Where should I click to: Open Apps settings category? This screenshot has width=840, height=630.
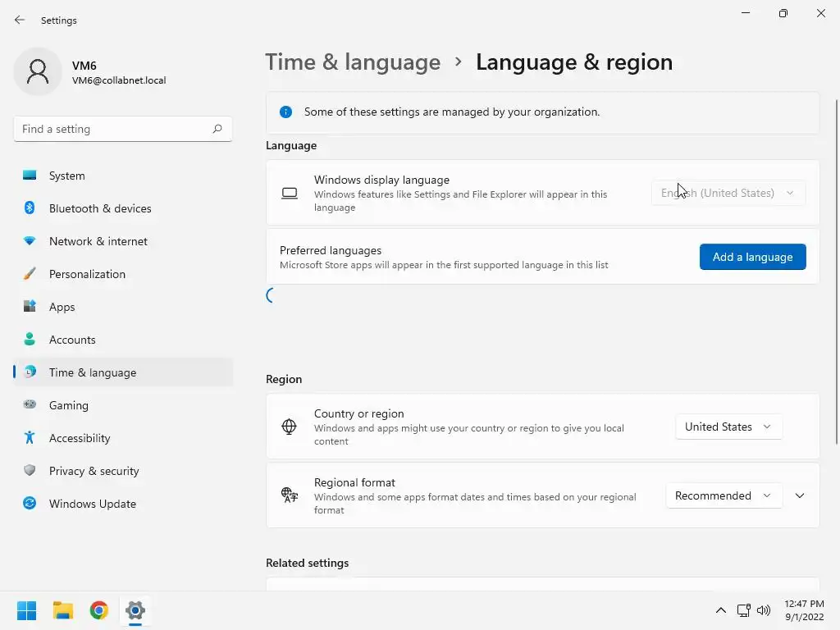tap(123, 307)
